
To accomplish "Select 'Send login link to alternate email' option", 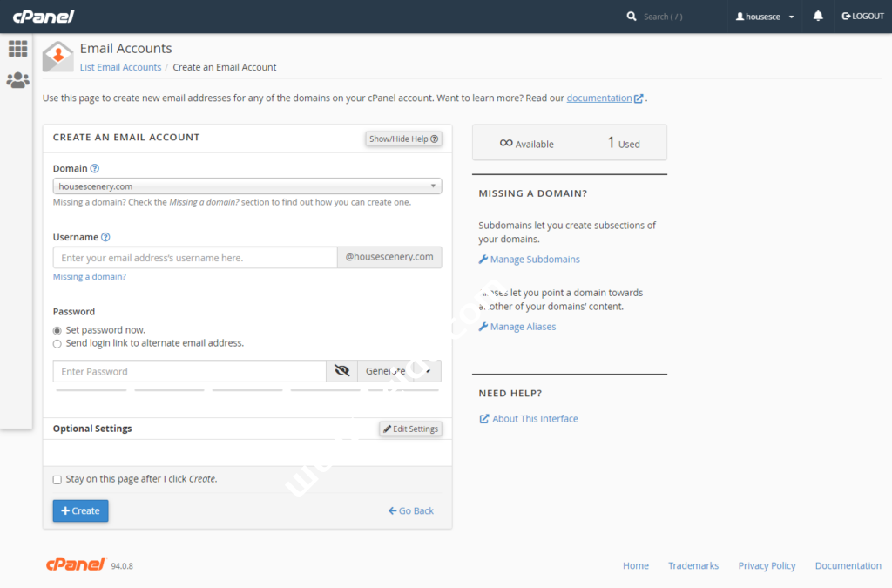I will tap(57, 344).
